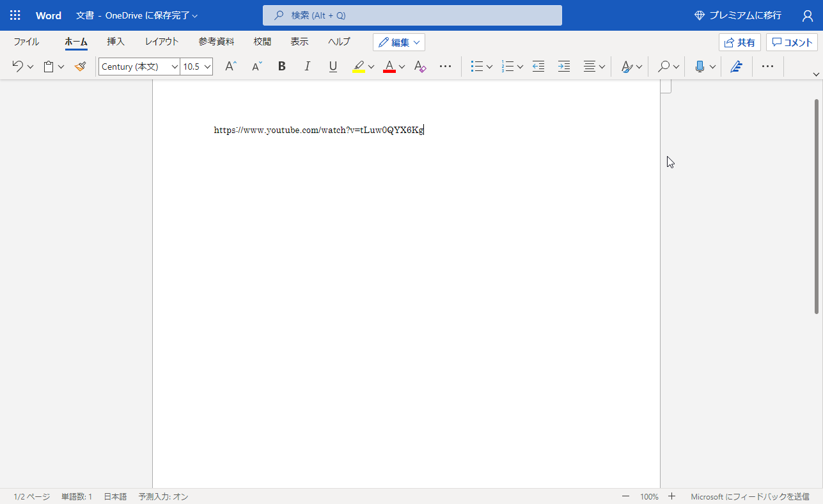The height and width of the screenshot is (504, 823).
Task: Expand alignment options dropdown
Action: (x=602, y=67)
